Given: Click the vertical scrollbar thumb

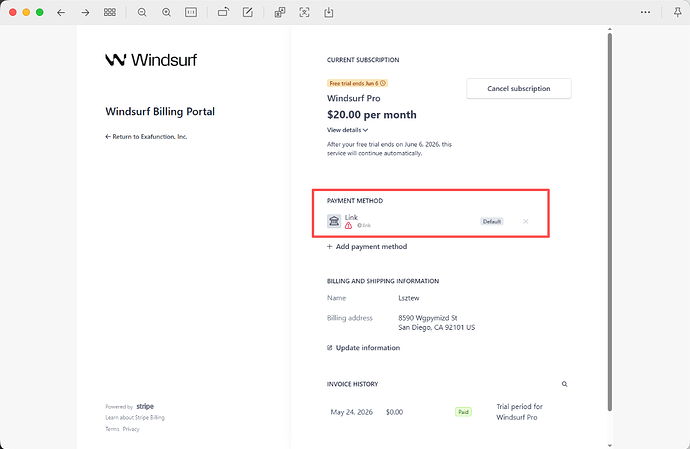Looking at the screenshot, I should [609, 222].
